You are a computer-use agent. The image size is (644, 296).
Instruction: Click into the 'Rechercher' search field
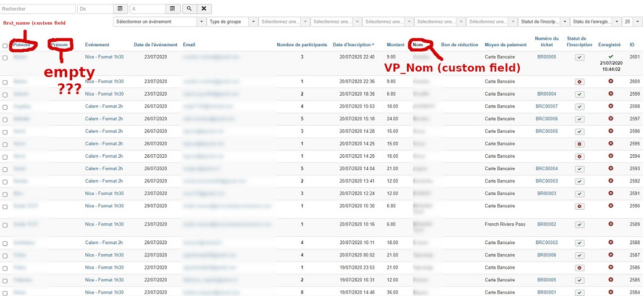38,9
